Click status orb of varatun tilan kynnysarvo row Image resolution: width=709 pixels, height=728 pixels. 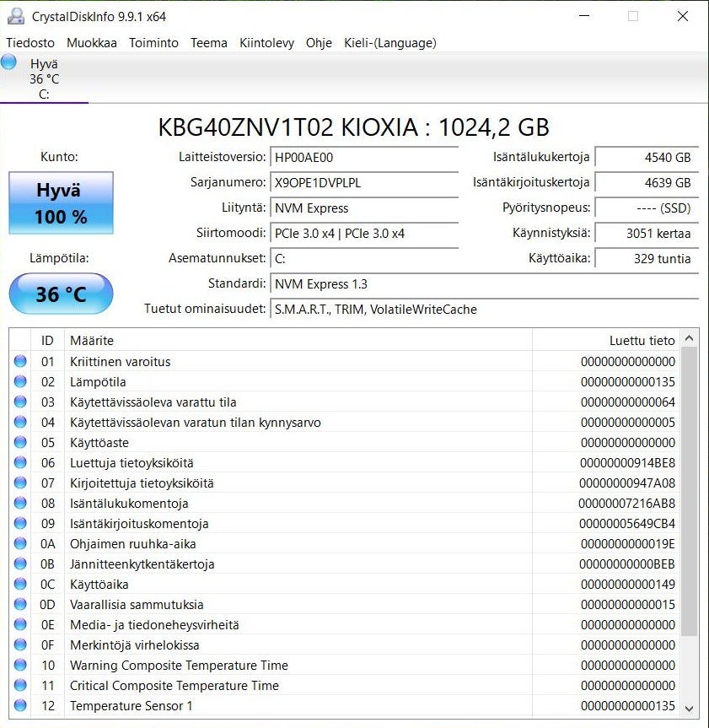coord(20,422)
